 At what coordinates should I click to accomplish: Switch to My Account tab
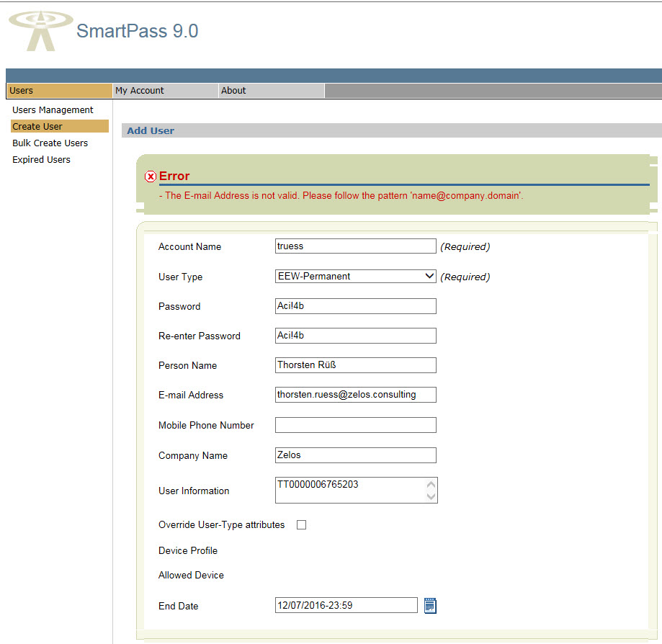click(165, 91)
